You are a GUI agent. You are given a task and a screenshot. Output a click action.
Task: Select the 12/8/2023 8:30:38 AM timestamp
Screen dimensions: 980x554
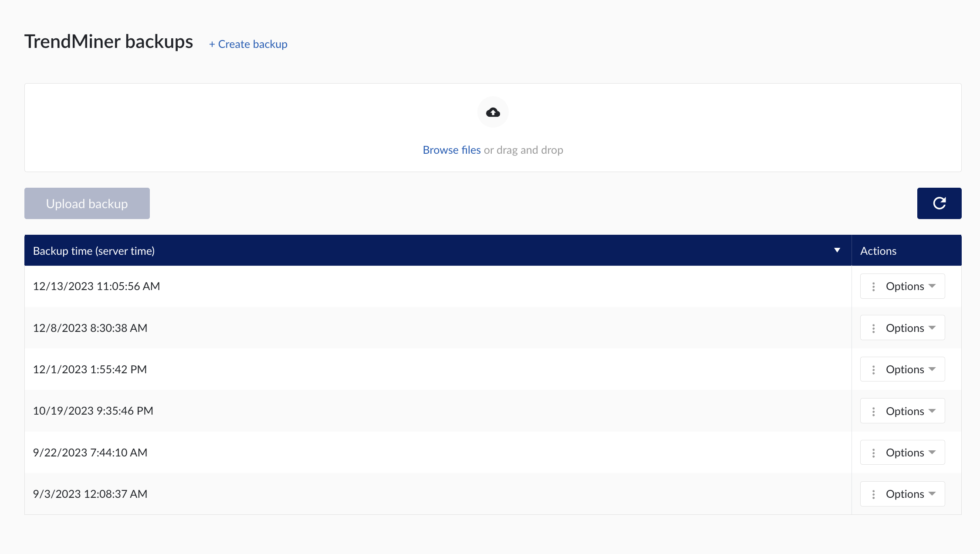point(90,328)
